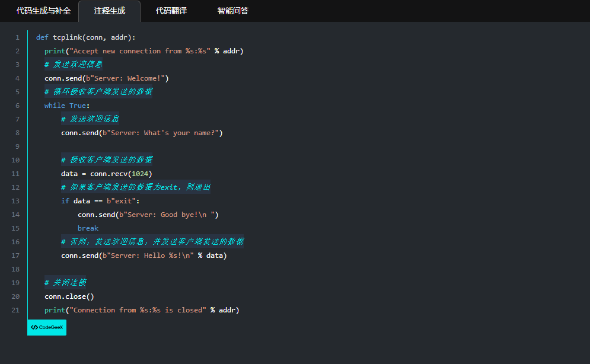Switch to the 代码生成与补全 tab

[43, 11]
